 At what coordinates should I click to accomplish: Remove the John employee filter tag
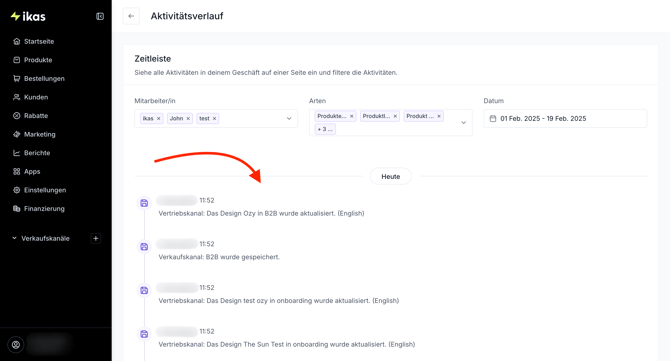[188, 118]
